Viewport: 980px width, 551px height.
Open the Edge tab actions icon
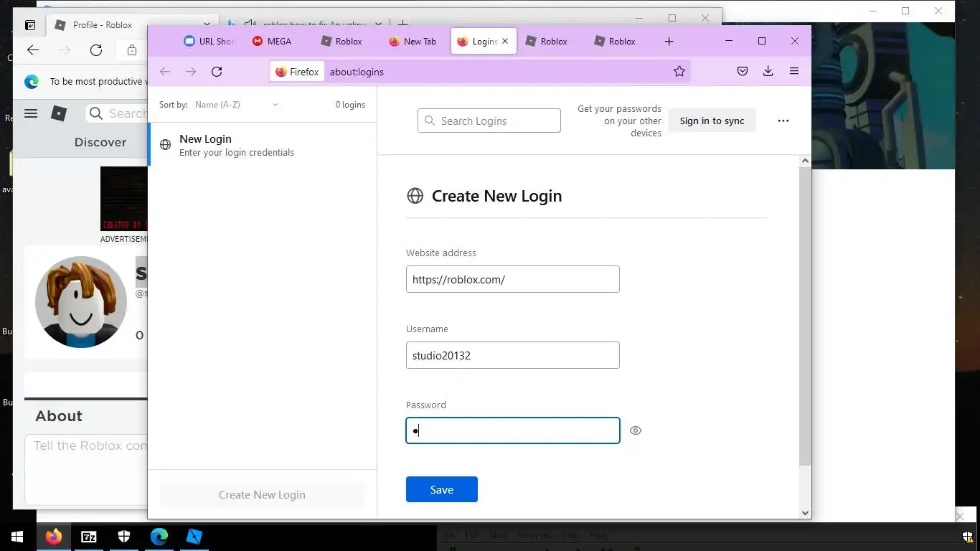click(30, 25)
